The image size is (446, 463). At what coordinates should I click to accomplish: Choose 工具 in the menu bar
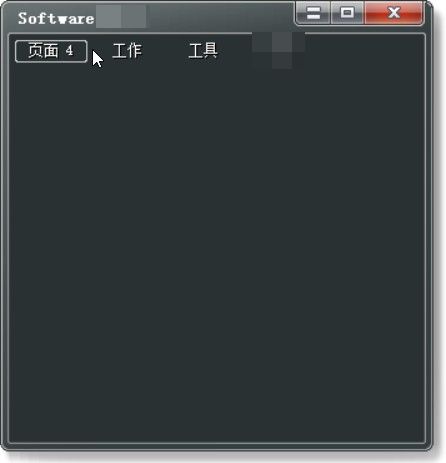click(x=203, y=51)
